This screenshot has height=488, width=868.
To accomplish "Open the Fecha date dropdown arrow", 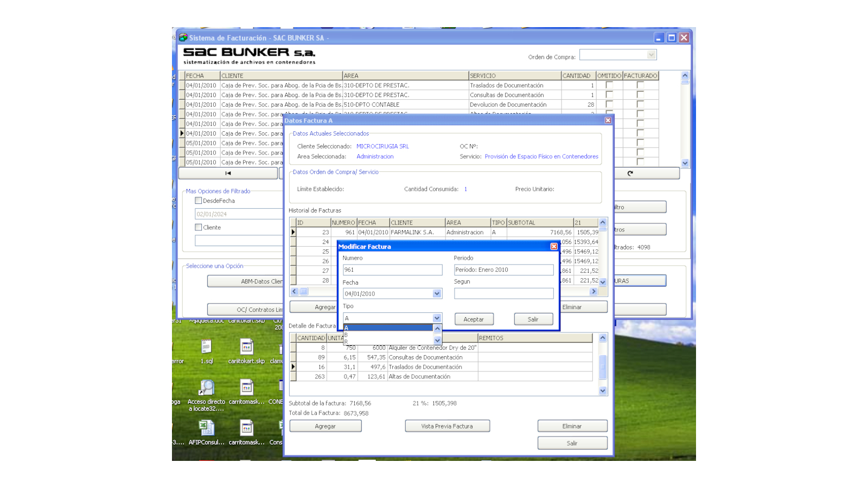I will point(437,294).
